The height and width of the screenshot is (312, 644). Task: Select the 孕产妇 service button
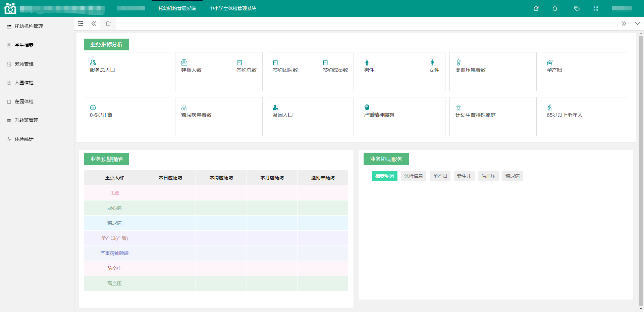440,176
